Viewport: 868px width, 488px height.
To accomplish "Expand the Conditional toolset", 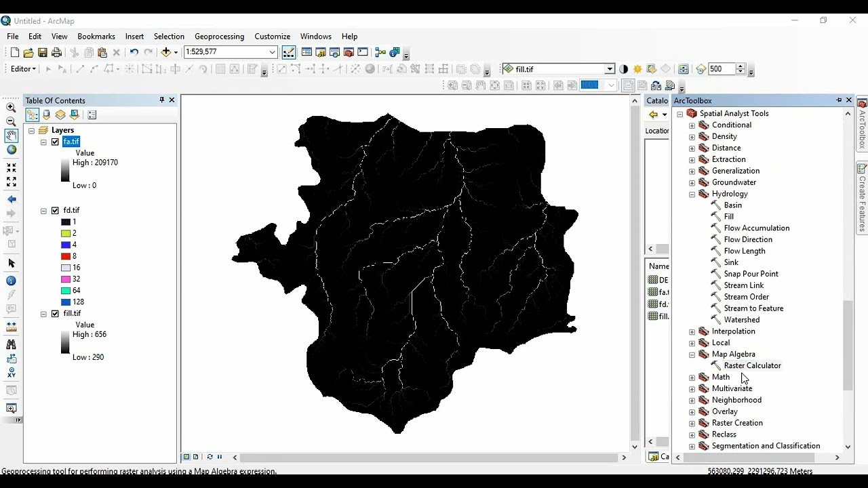I will 692,125.
